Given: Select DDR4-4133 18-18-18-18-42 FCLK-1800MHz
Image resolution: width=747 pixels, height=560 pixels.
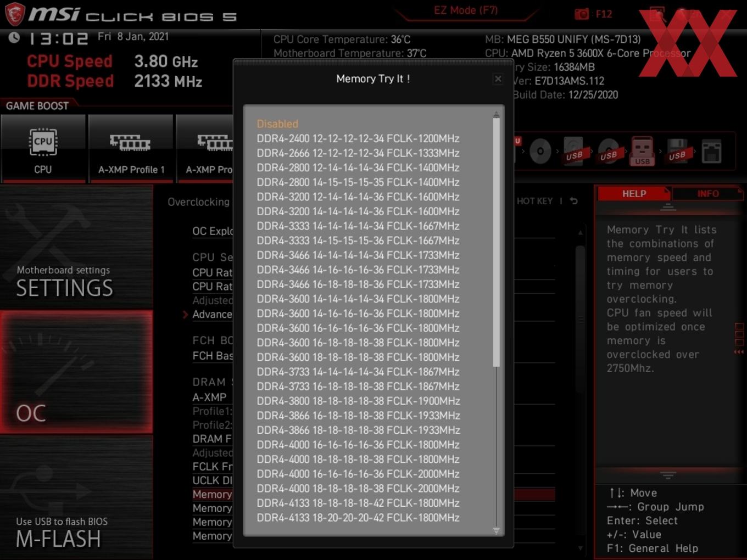Looking at the screenshot, I should 358,503.
